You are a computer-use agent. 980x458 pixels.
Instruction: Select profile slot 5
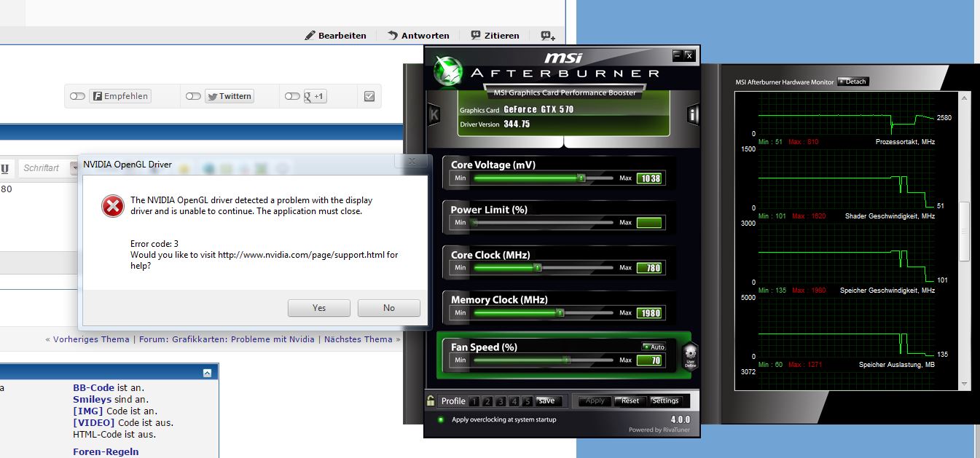click(528, 401)
